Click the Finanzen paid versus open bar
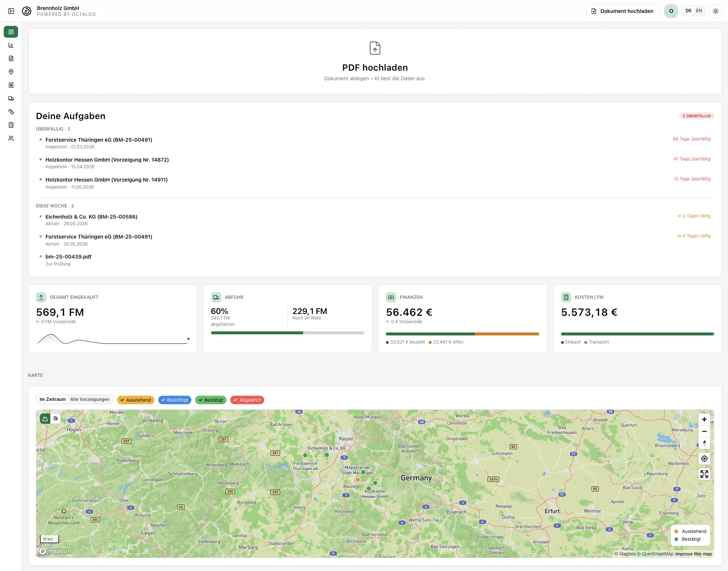The height and width of the screenshot is (571, 728). coord(462,334)
